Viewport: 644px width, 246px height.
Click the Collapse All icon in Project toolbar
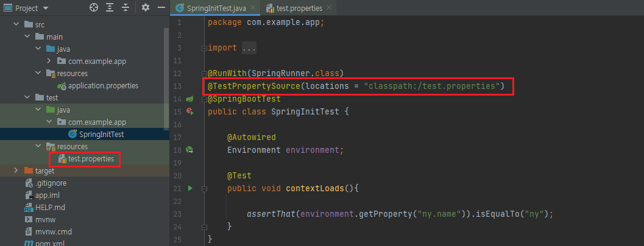(x=125, y=7)
